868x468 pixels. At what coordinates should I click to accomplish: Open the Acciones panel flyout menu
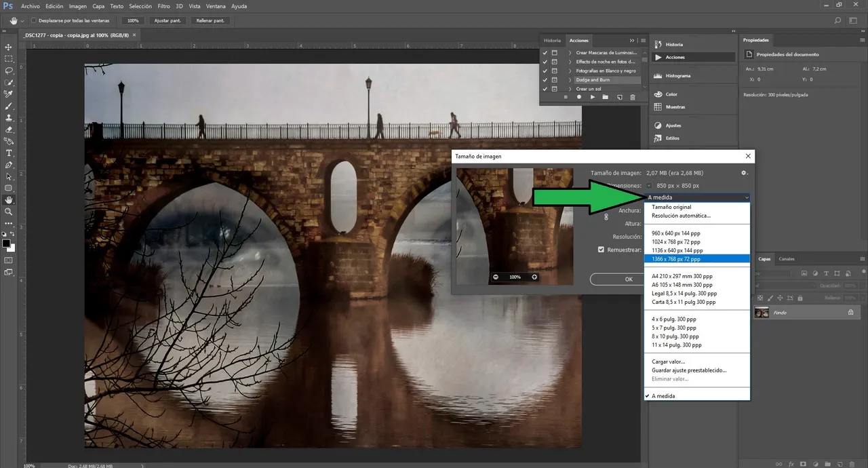pos(643,41)
